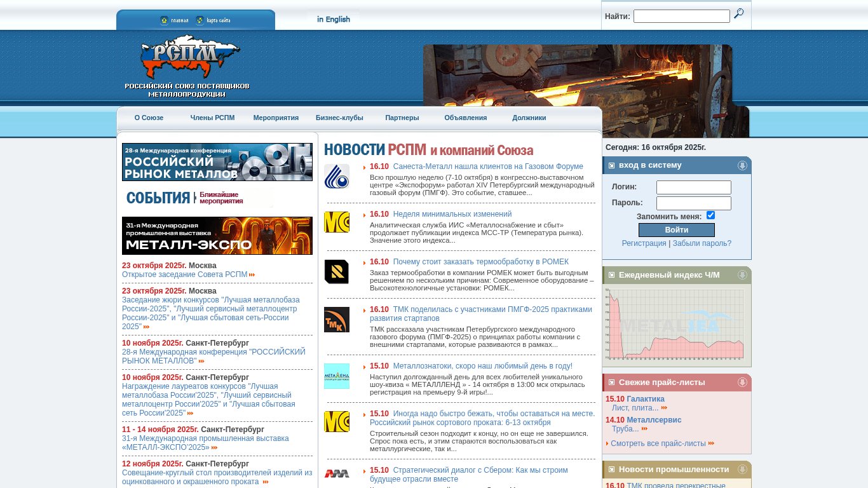The width and height of the screenshot is (868, 488).
Task: Open Открытое заседание Совета РСПМ event
Action: [185, 274]
